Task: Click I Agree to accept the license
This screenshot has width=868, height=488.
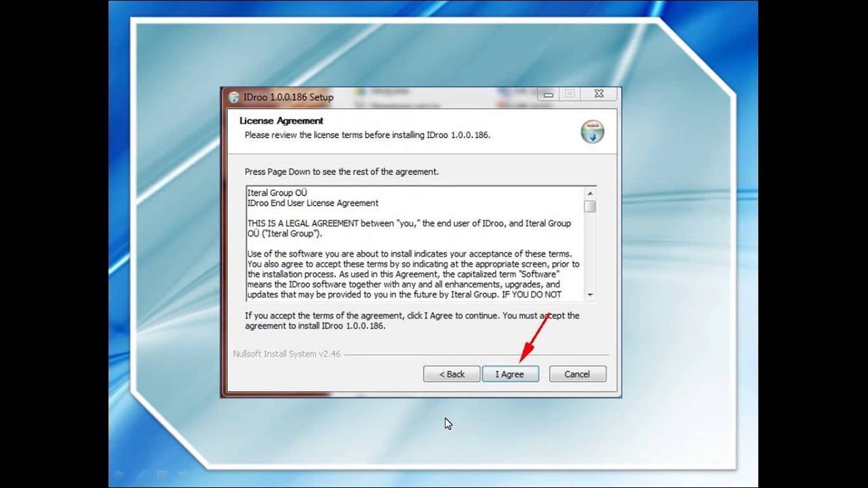Action: click(510, 374)
